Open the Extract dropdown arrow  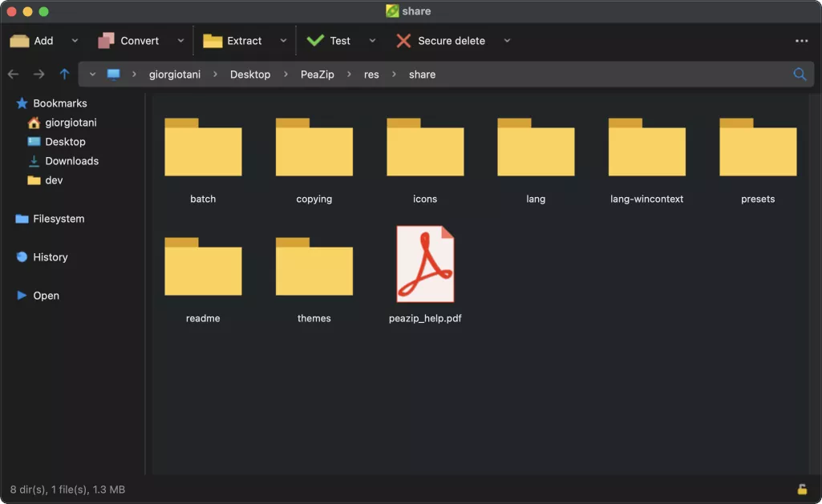click(x=283, y=41)
